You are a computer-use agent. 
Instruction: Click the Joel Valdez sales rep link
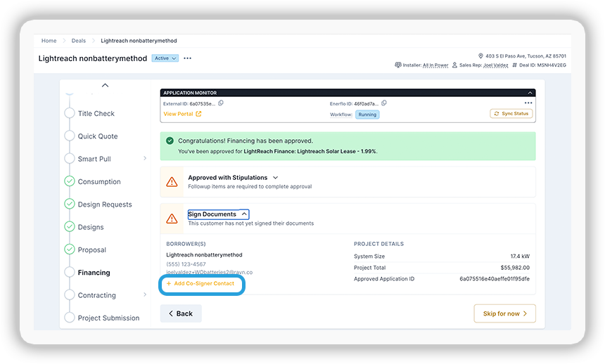496,65
